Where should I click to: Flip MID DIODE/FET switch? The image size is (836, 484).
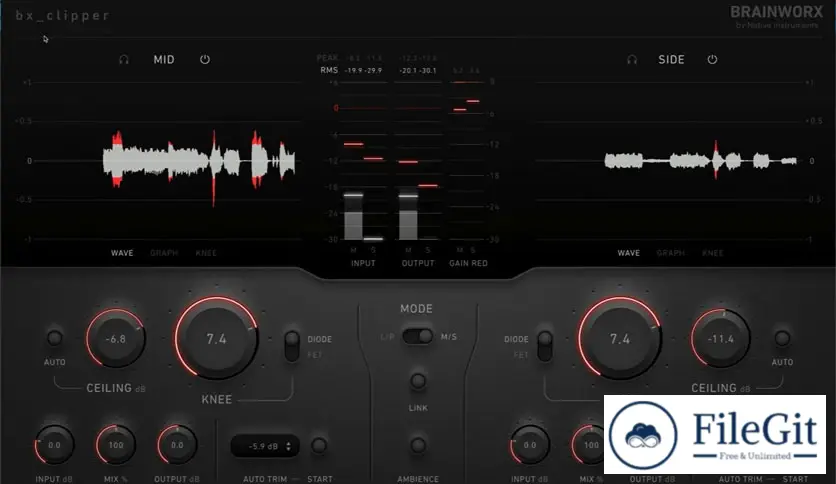point(292,346)
